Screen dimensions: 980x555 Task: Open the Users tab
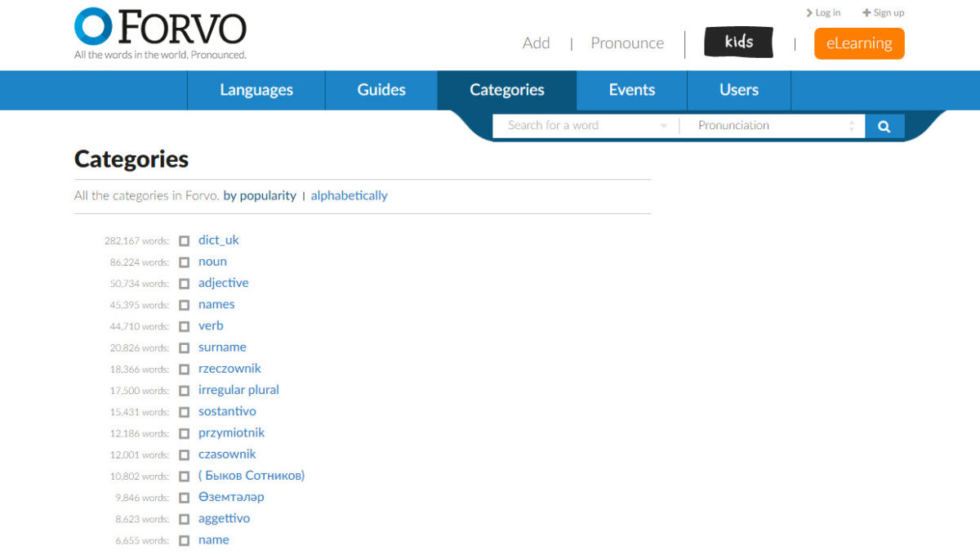click(x=739, y=90)
